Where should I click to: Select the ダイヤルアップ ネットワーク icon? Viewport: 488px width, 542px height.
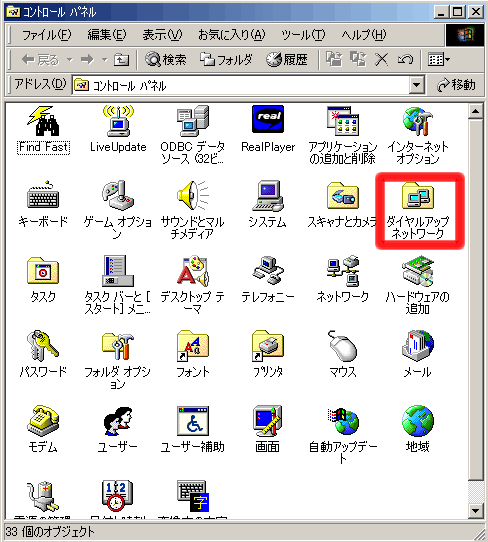pos(418,195)
